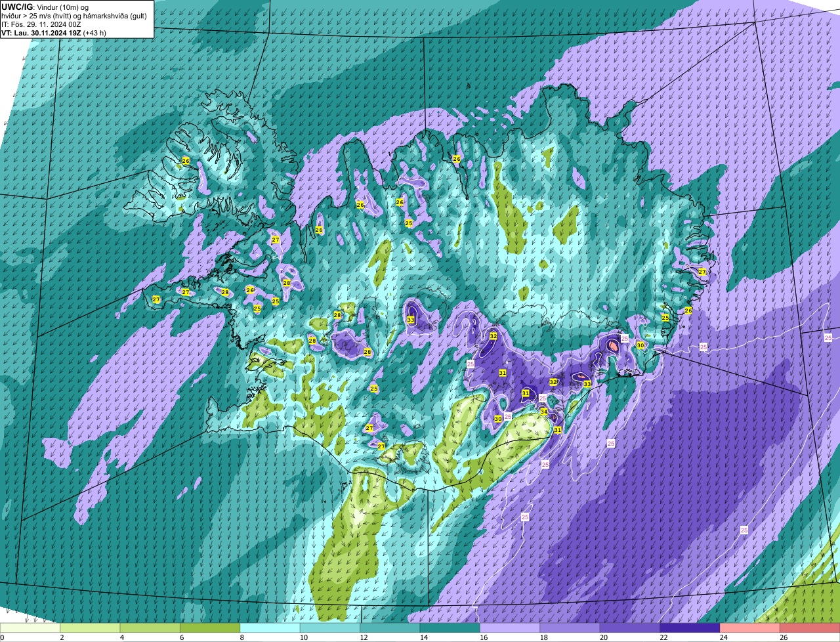
Task: Pick the 24–26 m/s pink legend swatch
Action: (x=750, y=628)
